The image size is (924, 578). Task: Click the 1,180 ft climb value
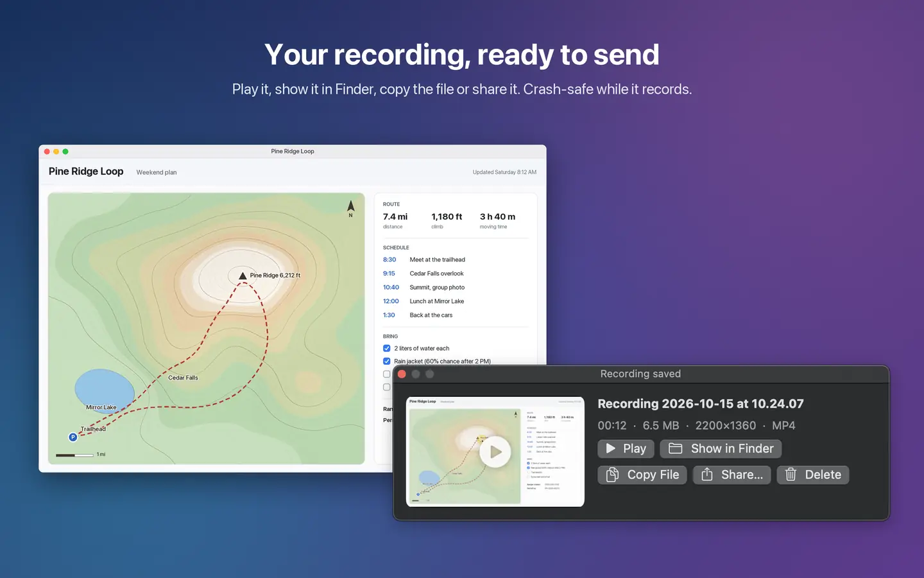click(x=447, y=217)
